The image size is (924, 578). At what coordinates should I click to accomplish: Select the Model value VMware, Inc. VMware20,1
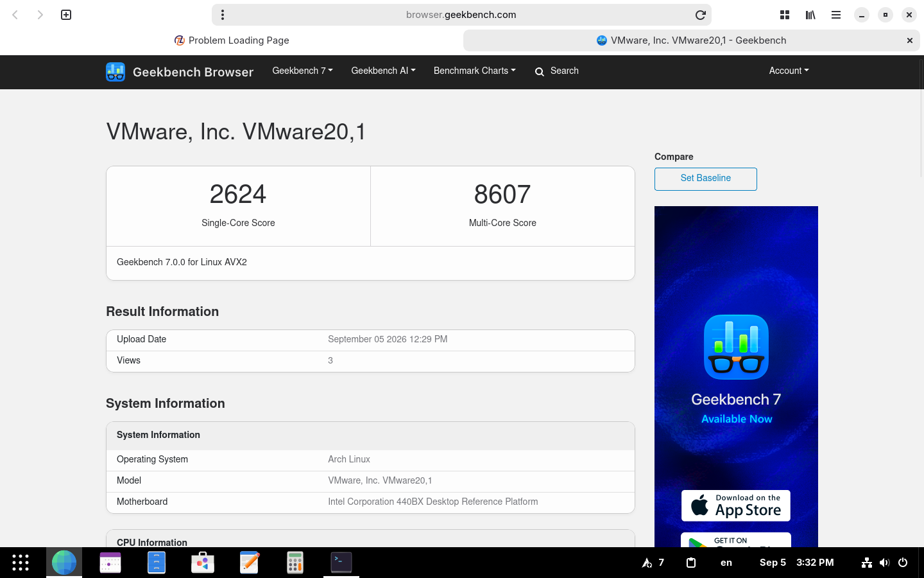coord(380,480)
